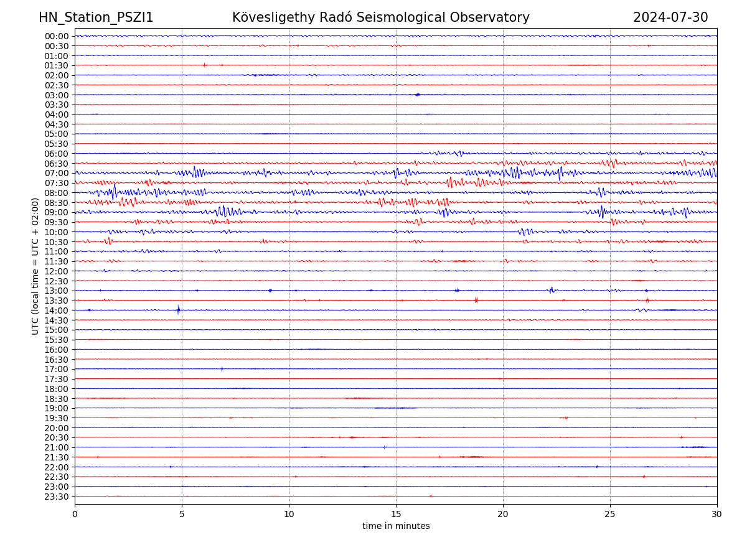Select the 07:00 row time label

coord(57,173)
